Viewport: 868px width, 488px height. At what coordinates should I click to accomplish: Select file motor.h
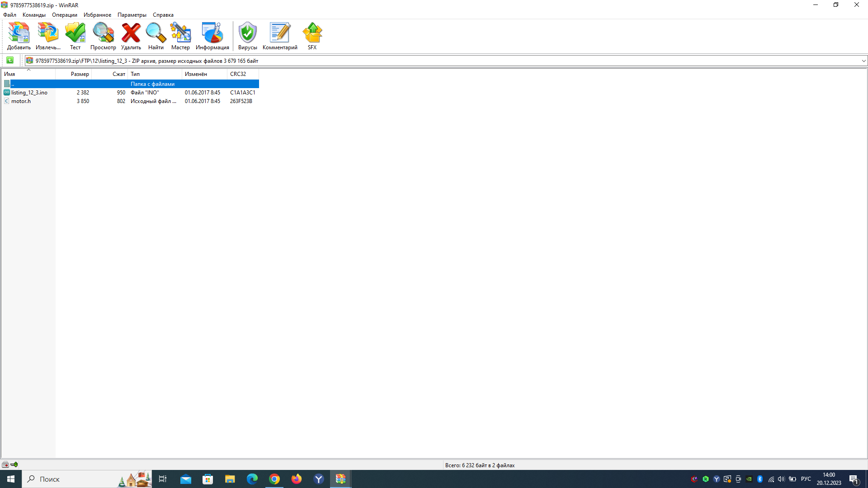click(21, 101)
